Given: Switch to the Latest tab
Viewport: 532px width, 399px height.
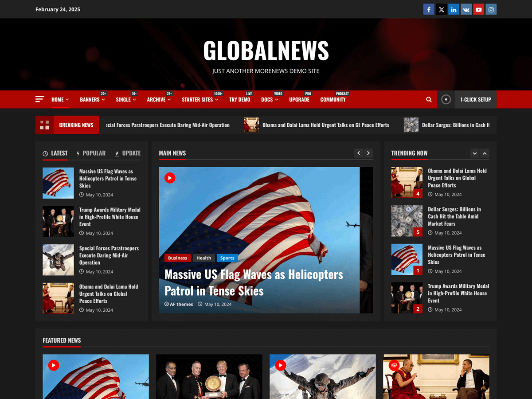Looking at the screenshot, I should point(55,153).
